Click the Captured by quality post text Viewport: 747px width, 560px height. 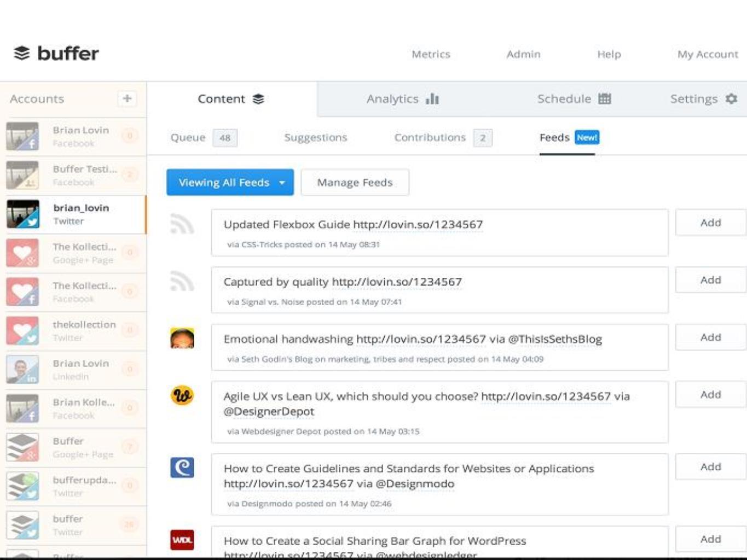tap(343, 282)
